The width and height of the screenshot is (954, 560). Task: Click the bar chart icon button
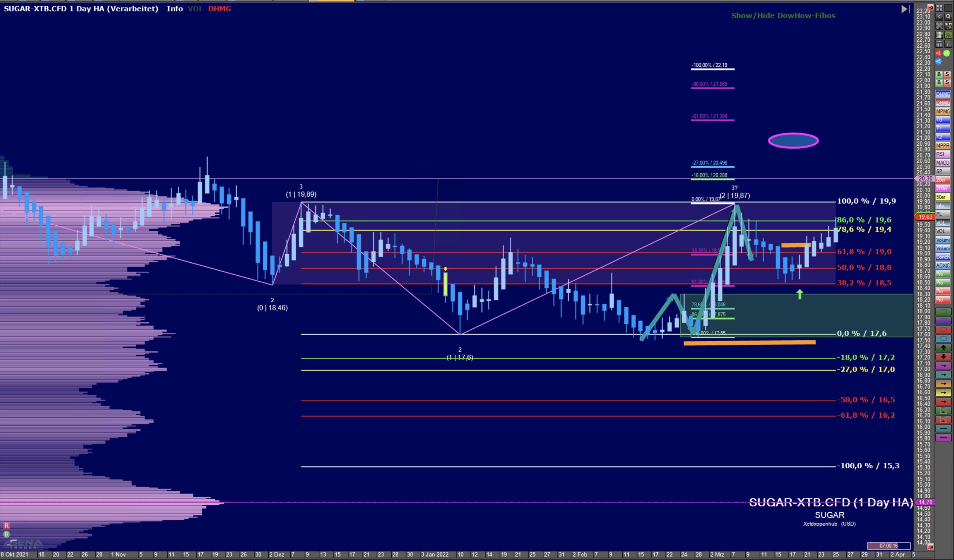click(948, 44)
